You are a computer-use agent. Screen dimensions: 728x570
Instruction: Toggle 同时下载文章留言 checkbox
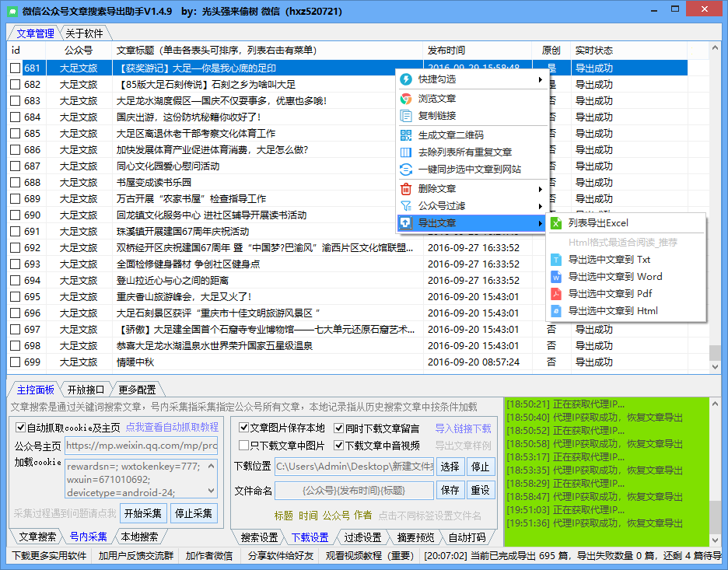coord(339,428)
